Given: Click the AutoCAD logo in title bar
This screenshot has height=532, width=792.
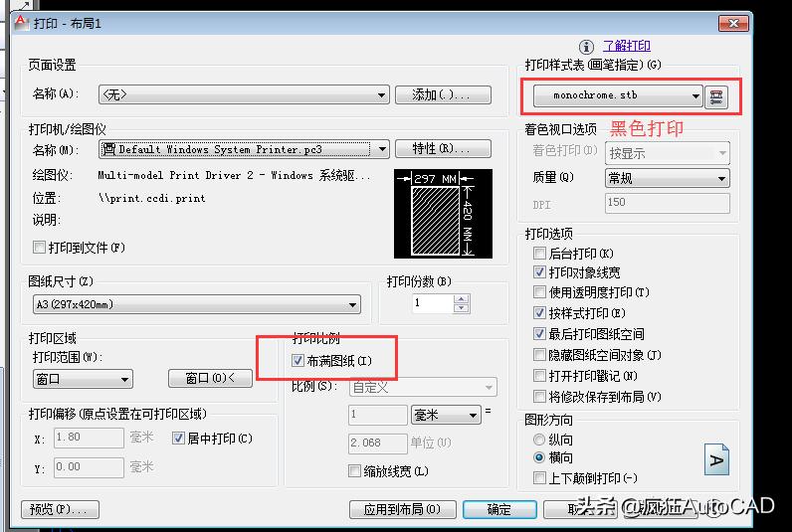Looking at the screenshot, I should coord(20,22).
